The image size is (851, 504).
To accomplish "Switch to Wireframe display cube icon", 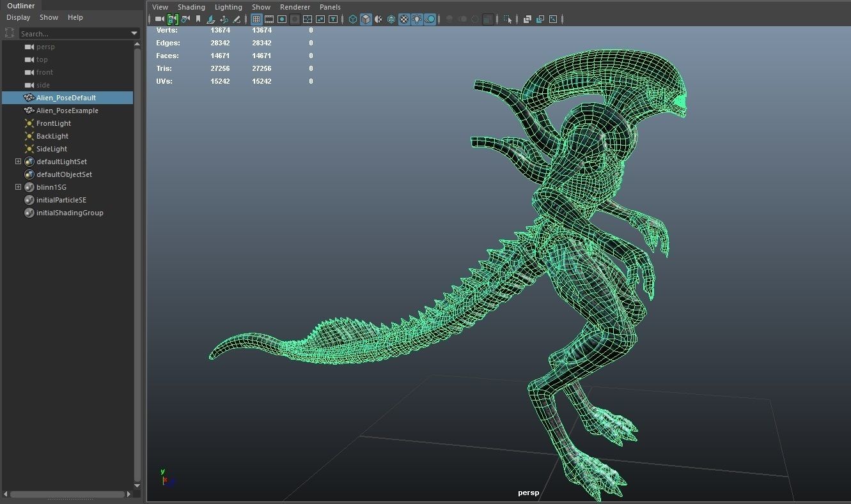I will (x=353, y=19).
